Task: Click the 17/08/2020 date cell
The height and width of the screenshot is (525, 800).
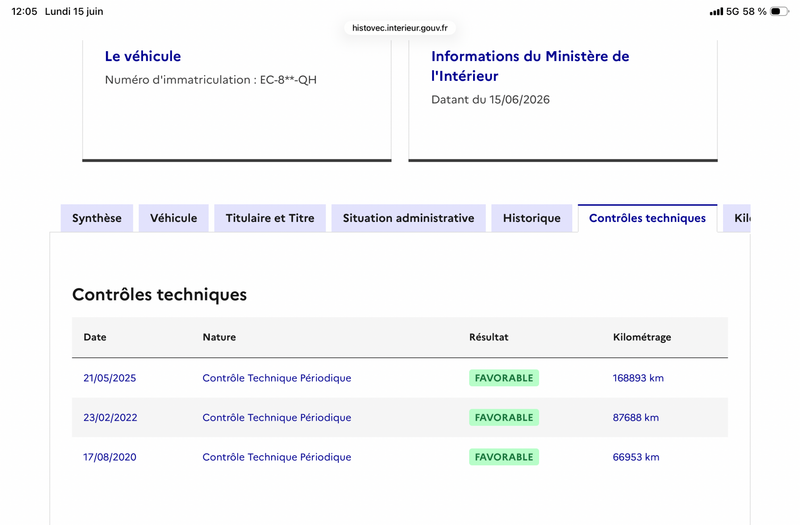Action: 110,457
